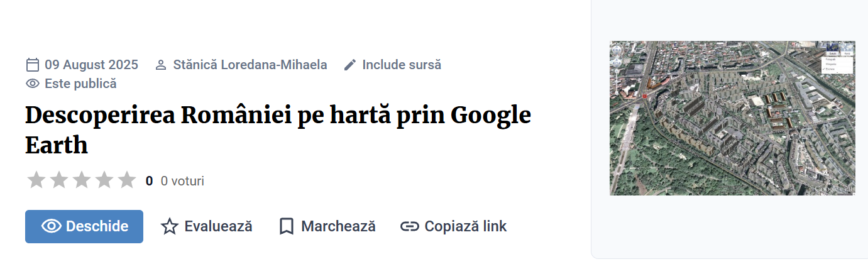
Task: Click the Include sursă label
Action: click(402, 65)
